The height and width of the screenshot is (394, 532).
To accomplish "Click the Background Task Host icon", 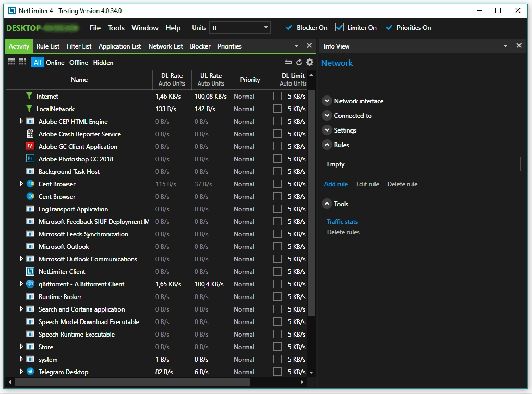I will coord(30,171).
